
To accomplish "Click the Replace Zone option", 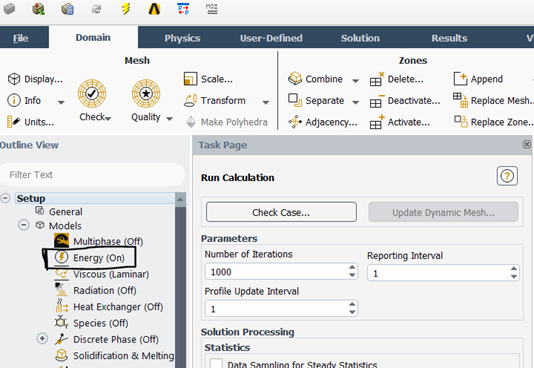I will coord(493,122).
